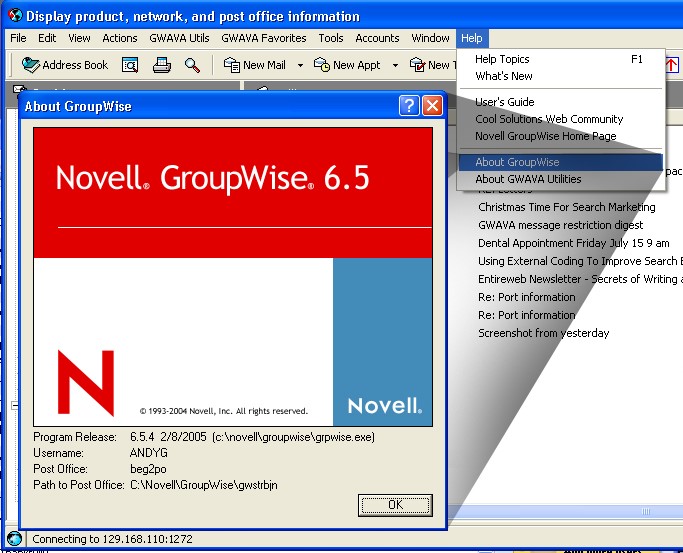Open the GWAVA Utils menu
The width and height of the screenshot is (683, 553).
click(x=179, y=38)
